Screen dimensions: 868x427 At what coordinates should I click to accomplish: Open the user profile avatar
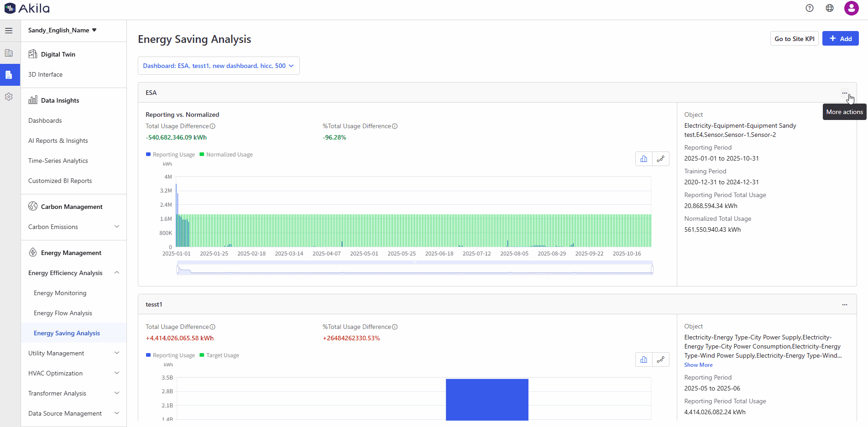[x=851, y=8]
